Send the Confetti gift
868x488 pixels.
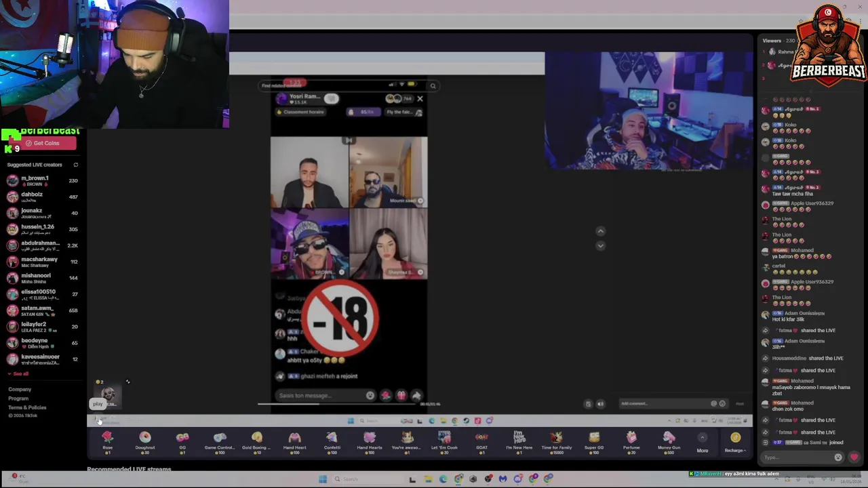[332, 442]
